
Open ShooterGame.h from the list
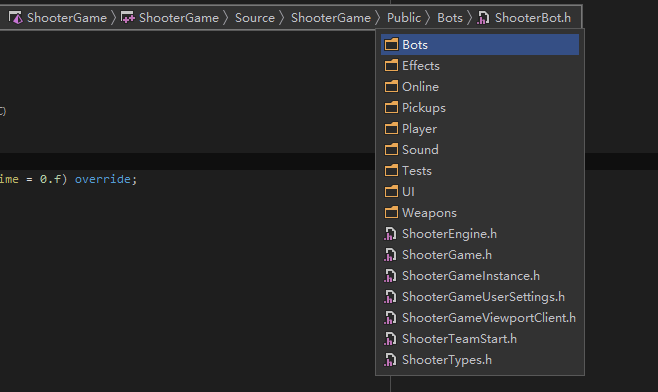tap(480, 255)
